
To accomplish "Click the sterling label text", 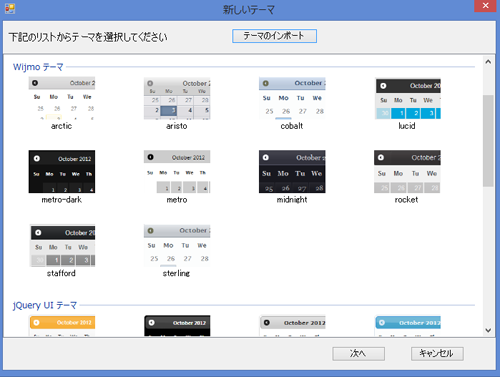I will [x=176, y=273].
